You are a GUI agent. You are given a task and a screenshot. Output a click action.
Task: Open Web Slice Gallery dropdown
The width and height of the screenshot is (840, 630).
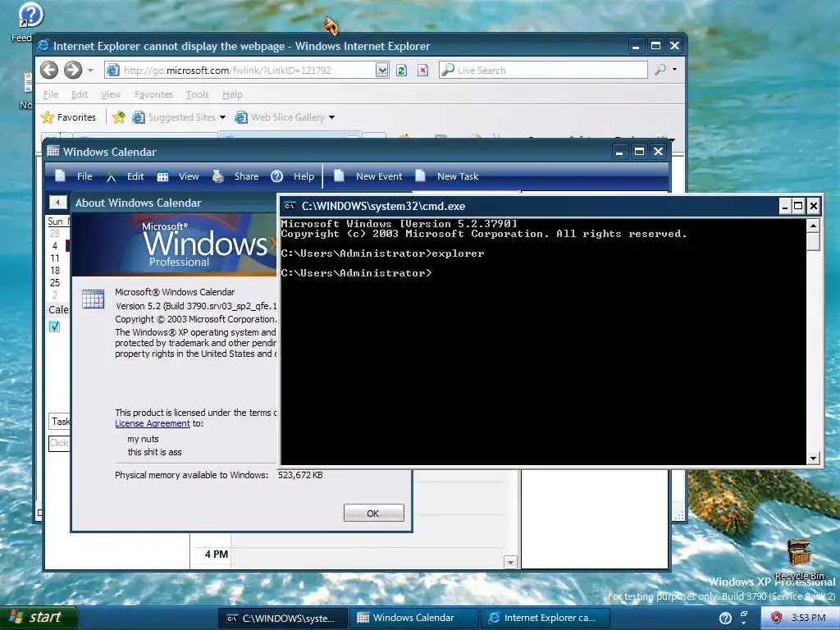pyautogui.click(x=285, y=117)
